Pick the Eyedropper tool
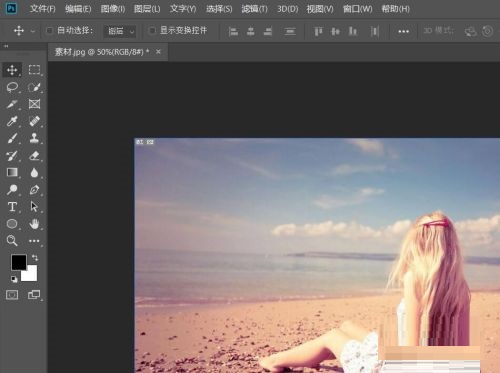The height and width of the screenshot is (373, 500). pyautogui.click(x=12, y=121)
